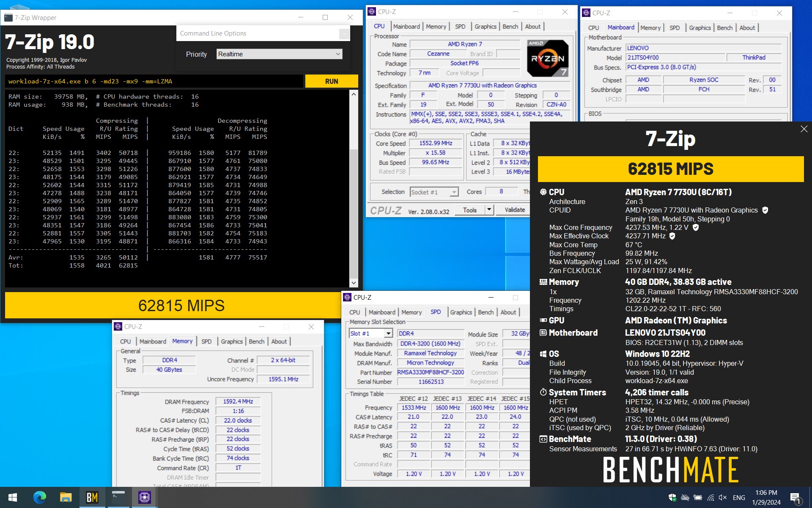The width and height of the screenshot is (812, 508).
Task: Click the output scrollbar down arrow
Action: pyautogui.click(x=354, y=283)
